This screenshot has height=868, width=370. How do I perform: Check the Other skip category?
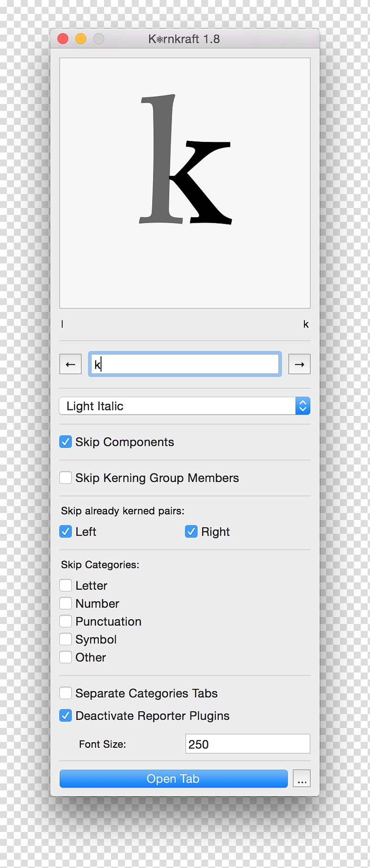(x=66, y=657)
